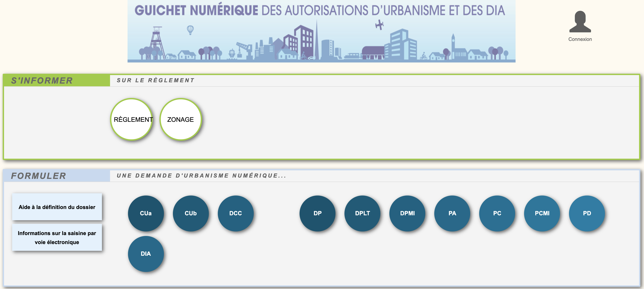644x289 pixels.
Task: Select the DP request circle
Action: click(x=318, y=213)
